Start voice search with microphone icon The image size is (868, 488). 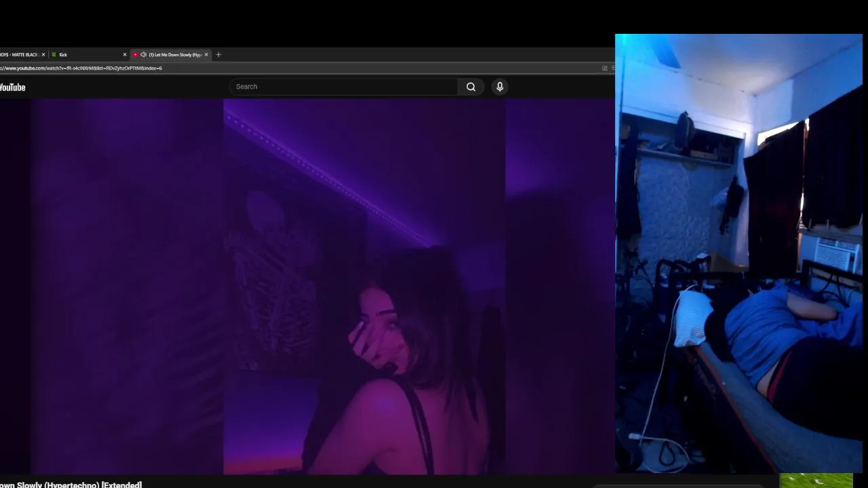point(500,87)
